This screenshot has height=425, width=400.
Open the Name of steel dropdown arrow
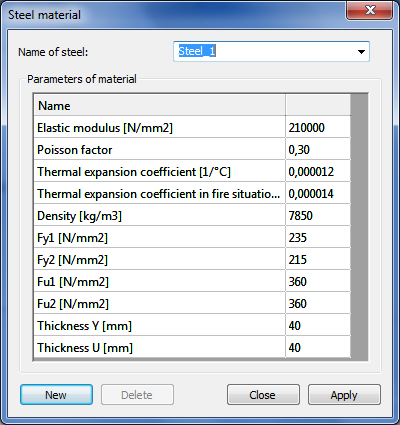361,52
